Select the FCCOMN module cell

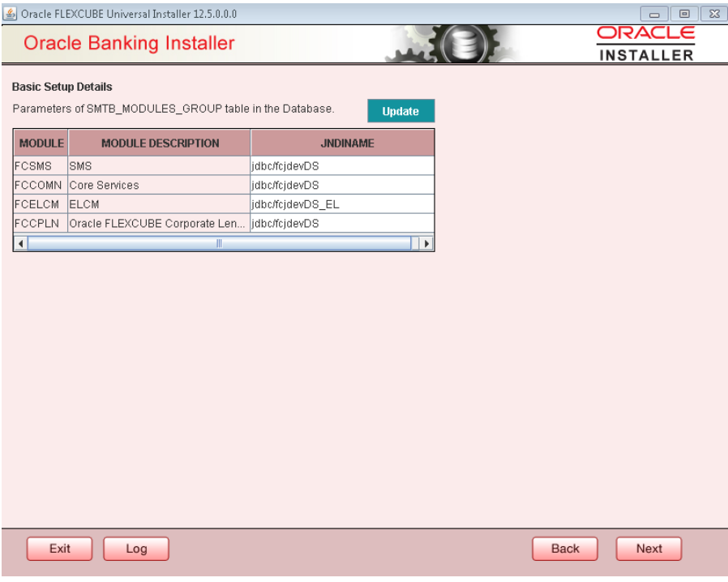[41, 185]
